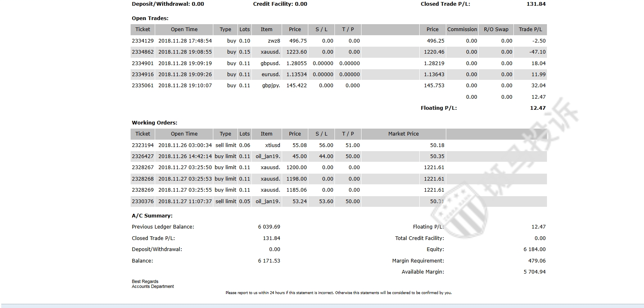The image size is (644, 308).
Task: Select working order ticket 2328268
Action: (142, 179)
